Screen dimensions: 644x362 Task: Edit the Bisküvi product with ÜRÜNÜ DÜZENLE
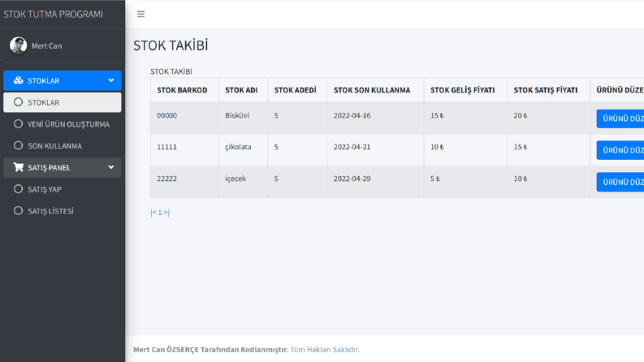pyautogui.click(x=620, y=119)
